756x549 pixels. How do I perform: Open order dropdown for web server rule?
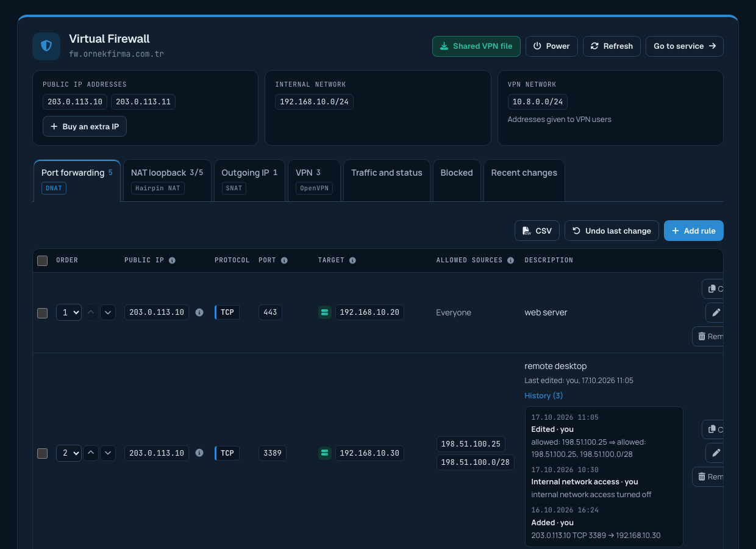pos(69,312)
